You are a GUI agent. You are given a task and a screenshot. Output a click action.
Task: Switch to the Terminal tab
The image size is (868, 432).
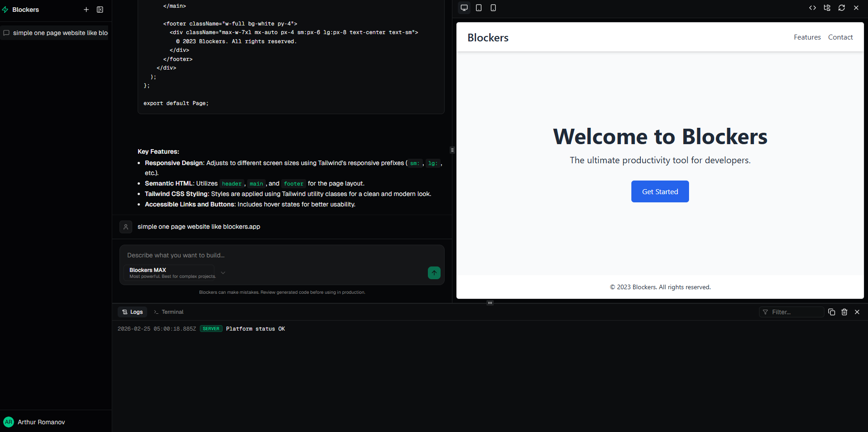tap(169, 312)
